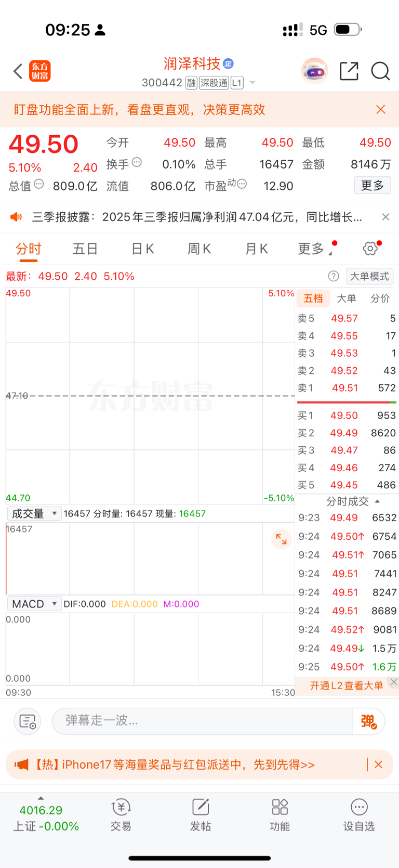Switch to the 月K chart tab
This screenshot has width=399, height=868.
pyautogui.click(x=256, y=249)
